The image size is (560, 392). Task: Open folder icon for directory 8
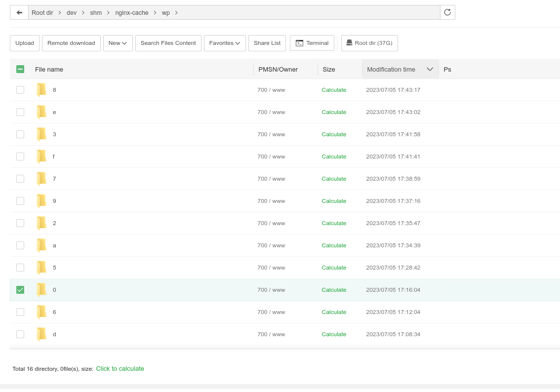tap(41, 90)
